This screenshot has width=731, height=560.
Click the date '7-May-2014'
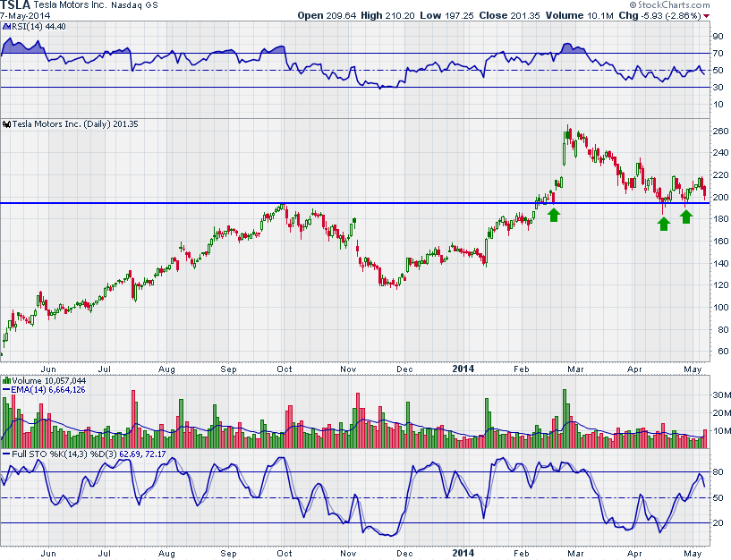pyautogui.click(x=25, y=15)
